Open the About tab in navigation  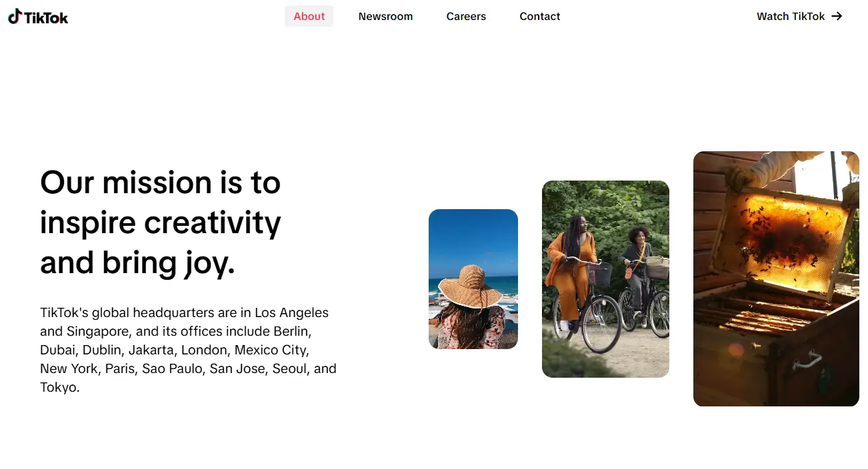(309, 17)
